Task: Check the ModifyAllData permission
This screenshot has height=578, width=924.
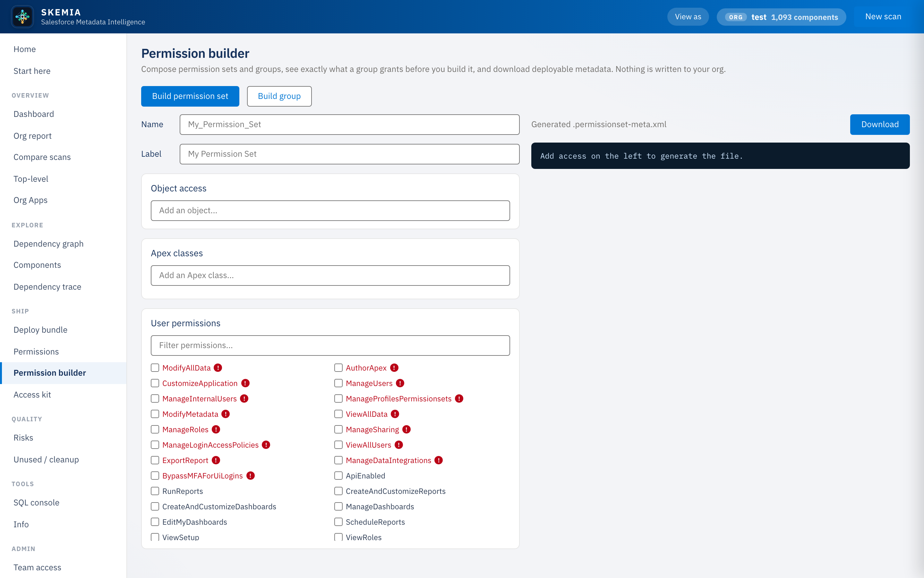Action: pos(155,368)
